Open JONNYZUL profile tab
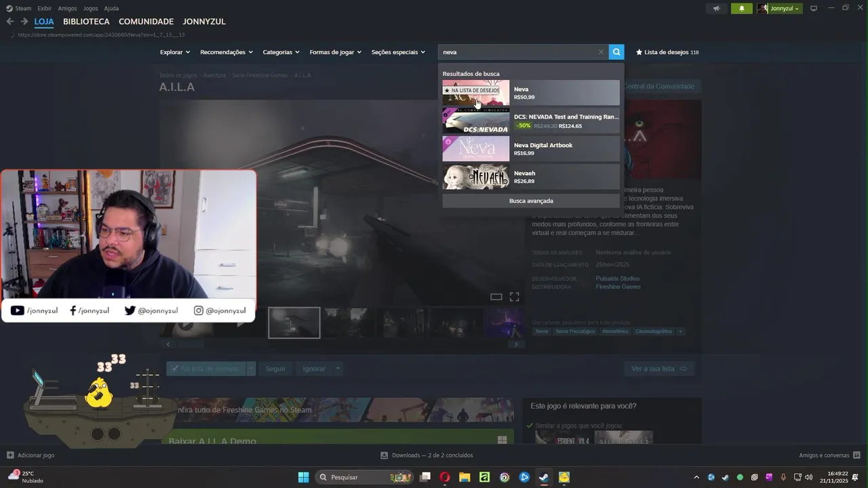Viewport: 868px width, 488px height. tap(204, 22)
